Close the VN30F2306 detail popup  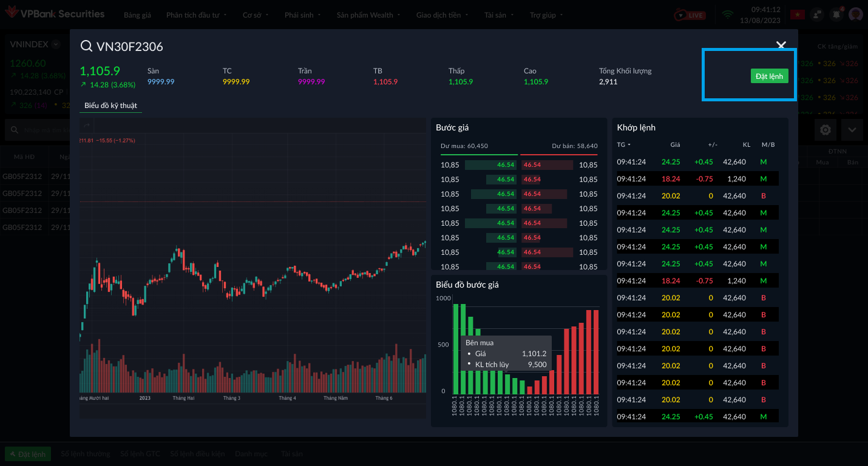coord(781,46)
